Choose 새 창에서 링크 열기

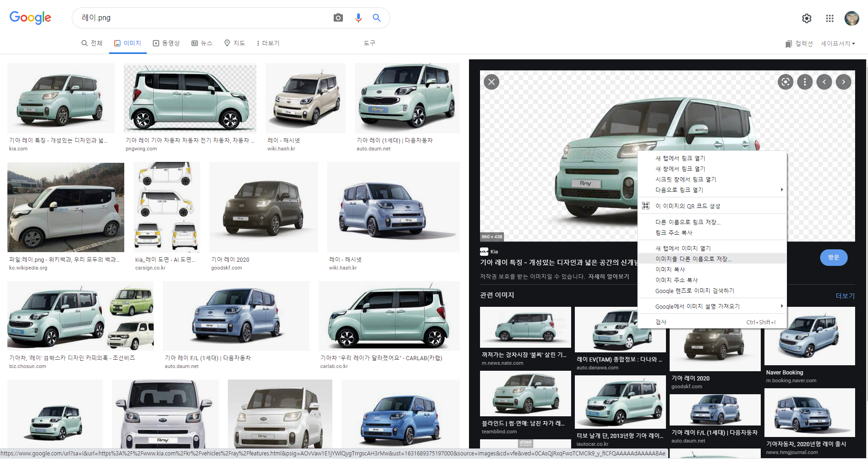coord(712,168)
